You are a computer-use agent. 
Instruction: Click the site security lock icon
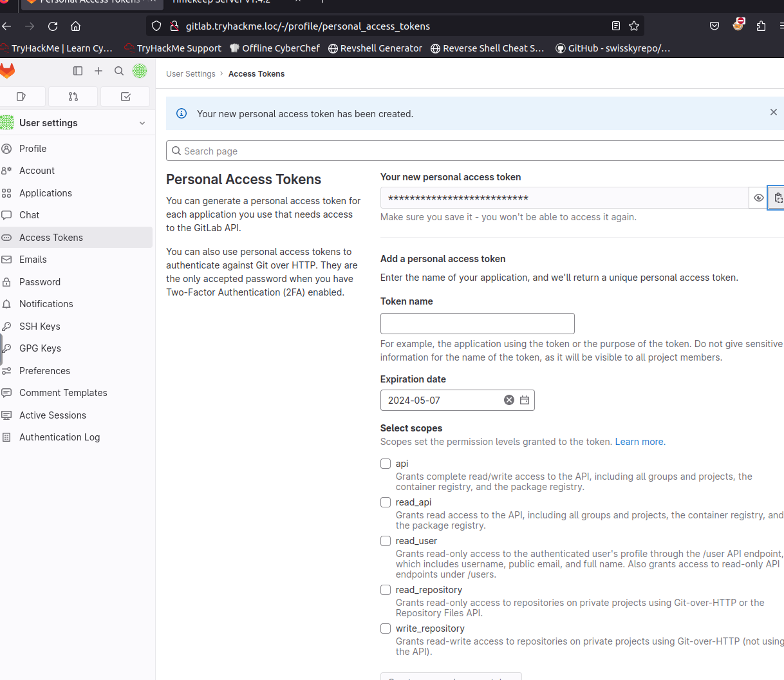click(174, 26)
